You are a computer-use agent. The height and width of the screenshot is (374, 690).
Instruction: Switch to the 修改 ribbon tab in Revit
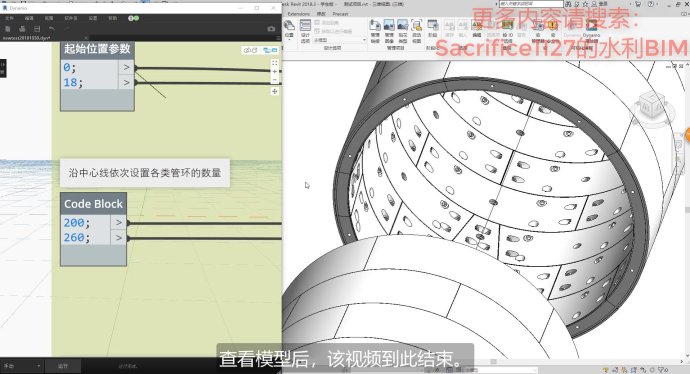[x=321, y=14]
